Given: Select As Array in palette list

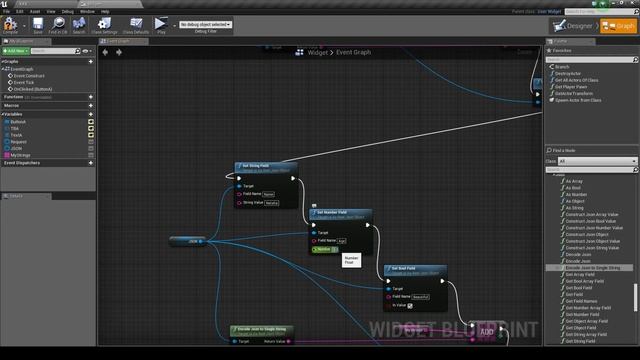Looking at the screenshot, I should pyautogui.click(x=574, y=181).
